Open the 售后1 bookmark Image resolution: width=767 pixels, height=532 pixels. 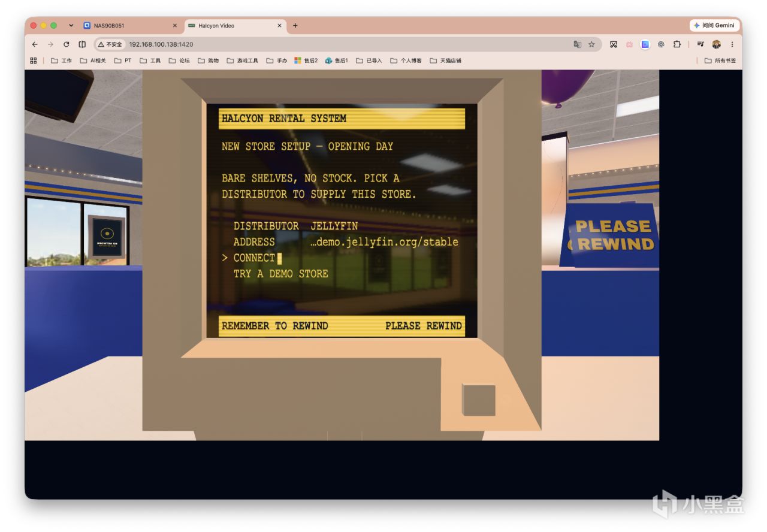[337, 61]
